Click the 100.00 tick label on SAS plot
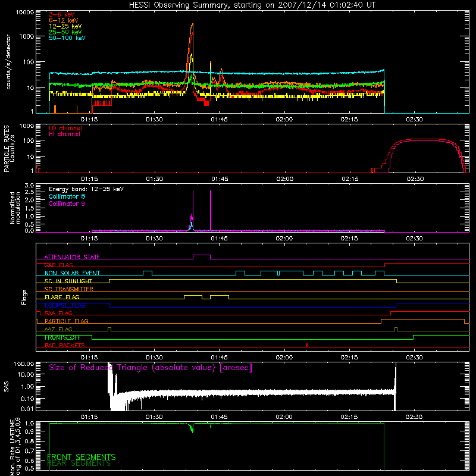 tap(24, 364)
